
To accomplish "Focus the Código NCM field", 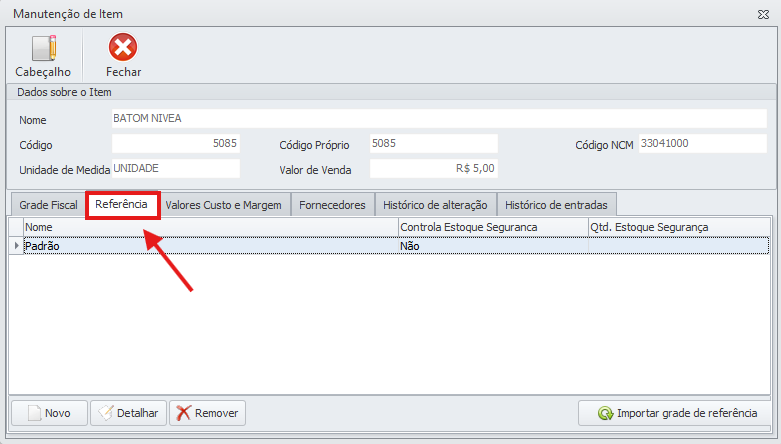I will 701,143.
